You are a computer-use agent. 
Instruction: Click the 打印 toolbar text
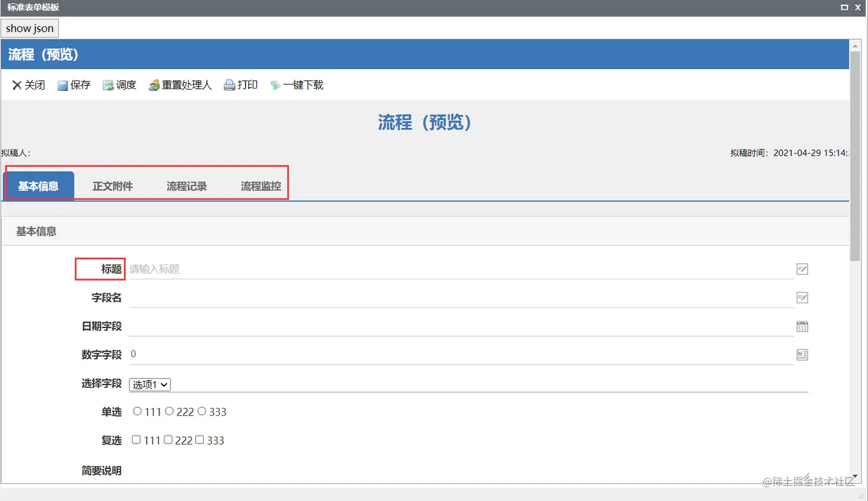click(x=247, y=85)
